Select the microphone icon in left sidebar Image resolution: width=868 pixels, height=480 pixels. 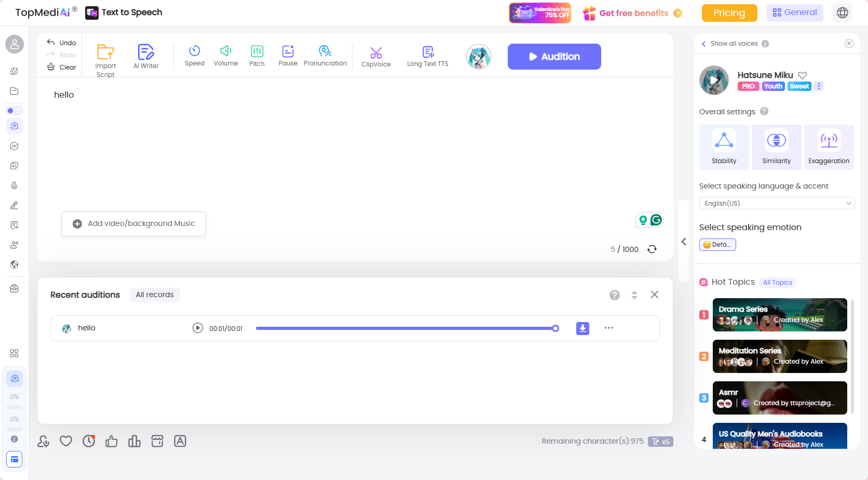15,185
